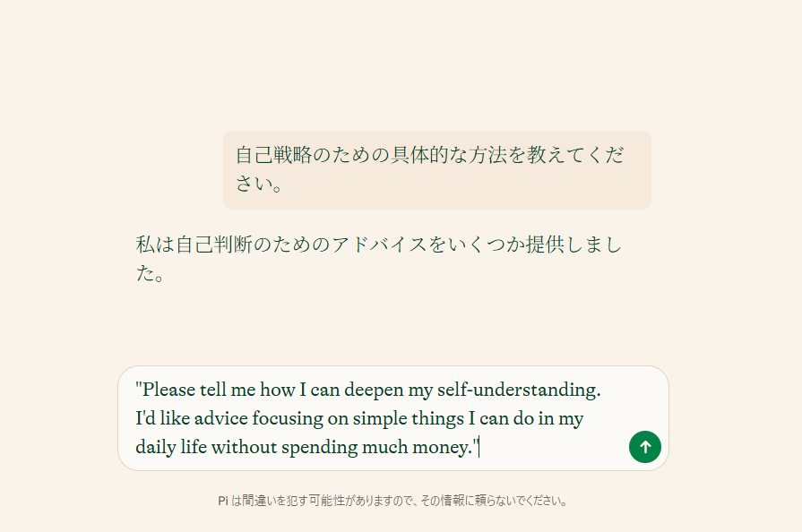Click the user message bubble
This screenshot has height=532, width=802.
pyautogui.click(x=436, y=169)
